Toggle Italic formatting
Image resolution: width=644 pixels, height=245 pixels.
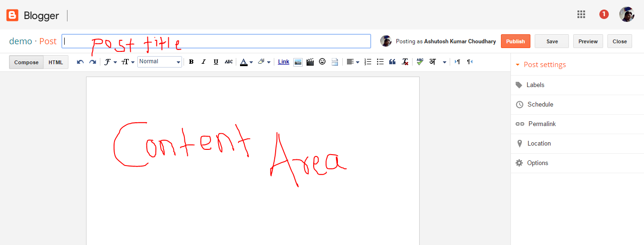[203, 62]
